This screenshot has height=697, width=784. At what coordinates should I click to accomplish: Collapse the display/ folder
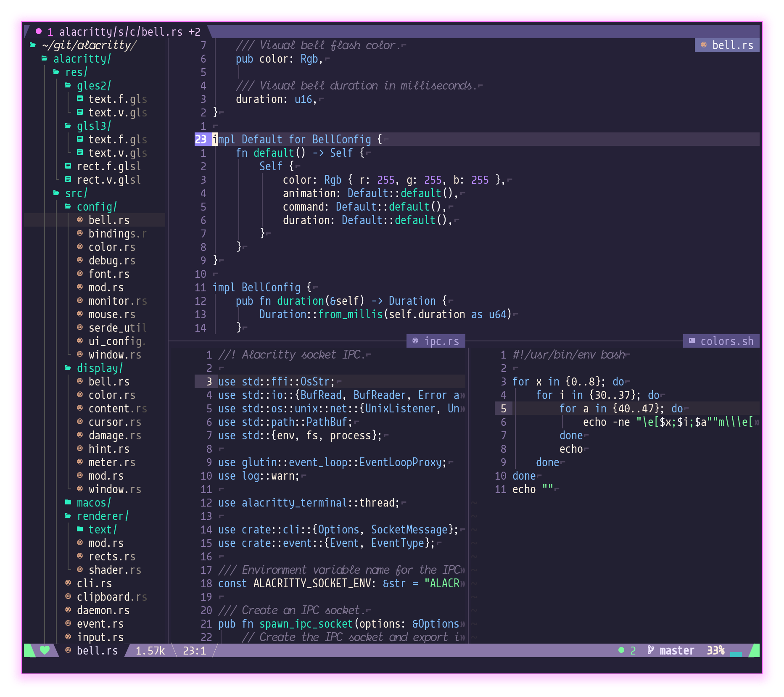tap(68, 368)
